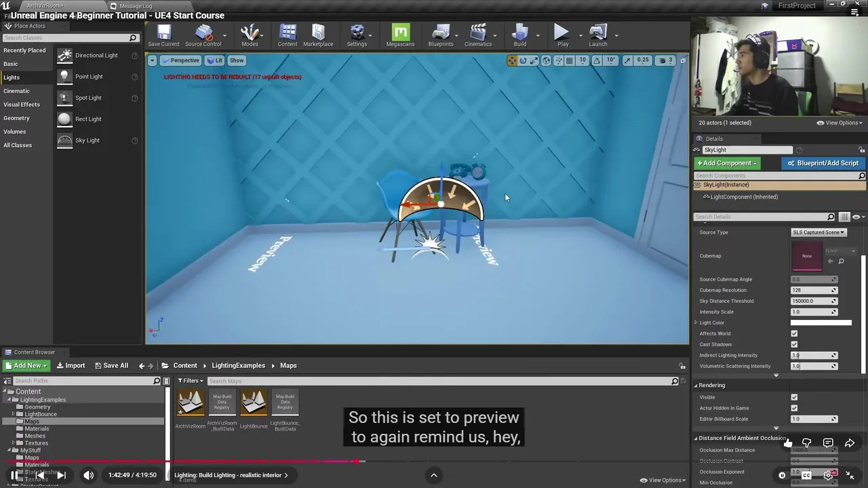Click the Show button in the viewport
Viewport: 868px width, 488px height.
237,60
